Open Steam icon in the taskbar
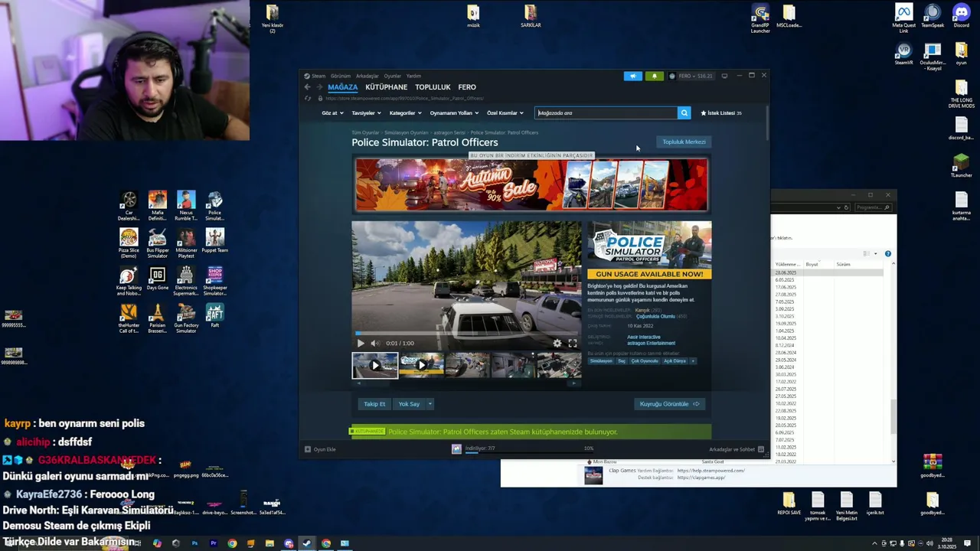Screen dimensions: 980x551 tap(307, 543)
